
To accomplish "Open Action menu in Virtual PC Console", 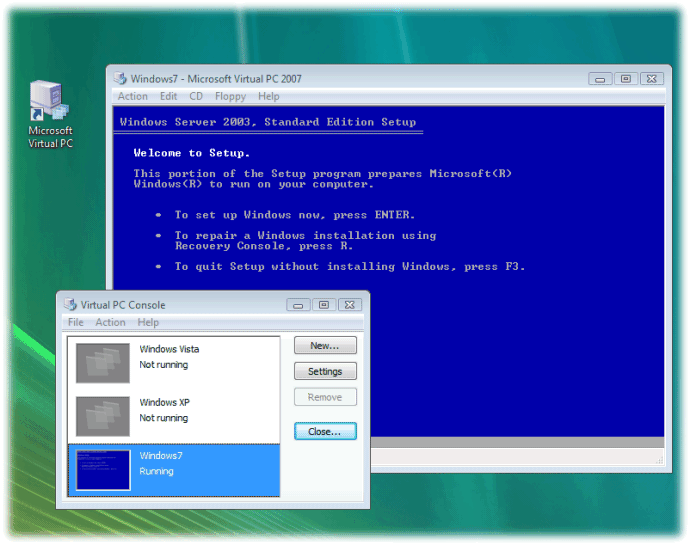I will (110, 322).
